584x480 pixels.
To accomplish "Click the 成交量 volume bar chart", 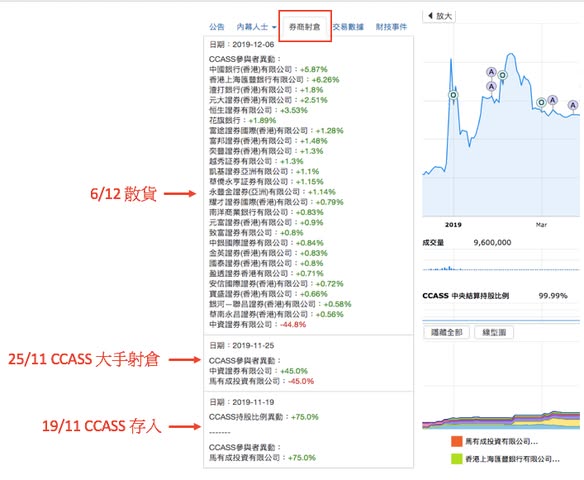I will point(501,268).
